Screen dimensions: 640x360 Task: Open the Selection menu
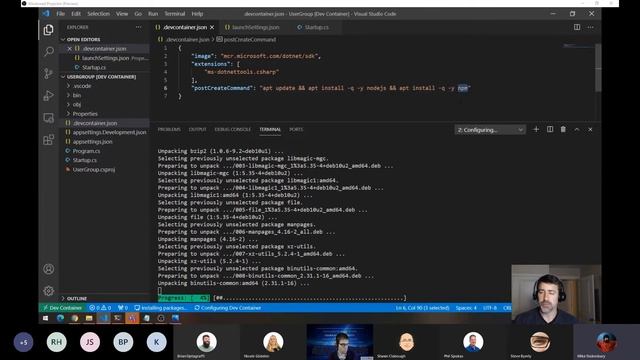point(98,14)
